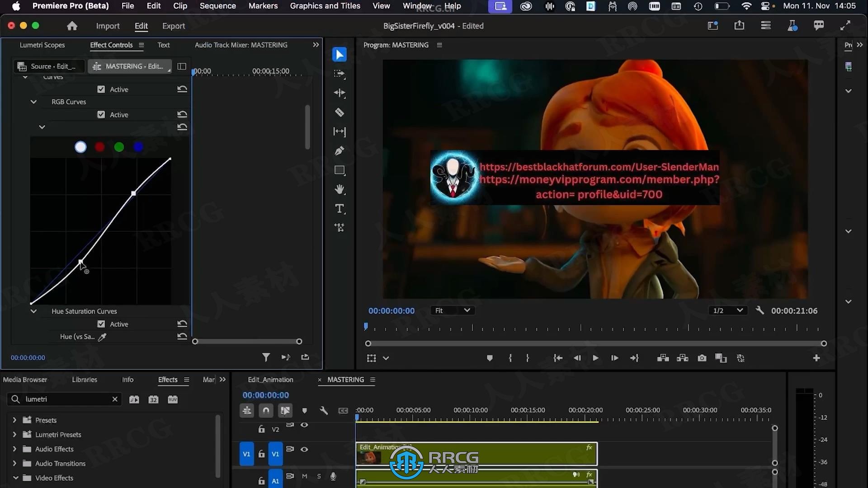Mute audio track A1
The height and width of the screenshot is (488, 868).
point(305,476)
